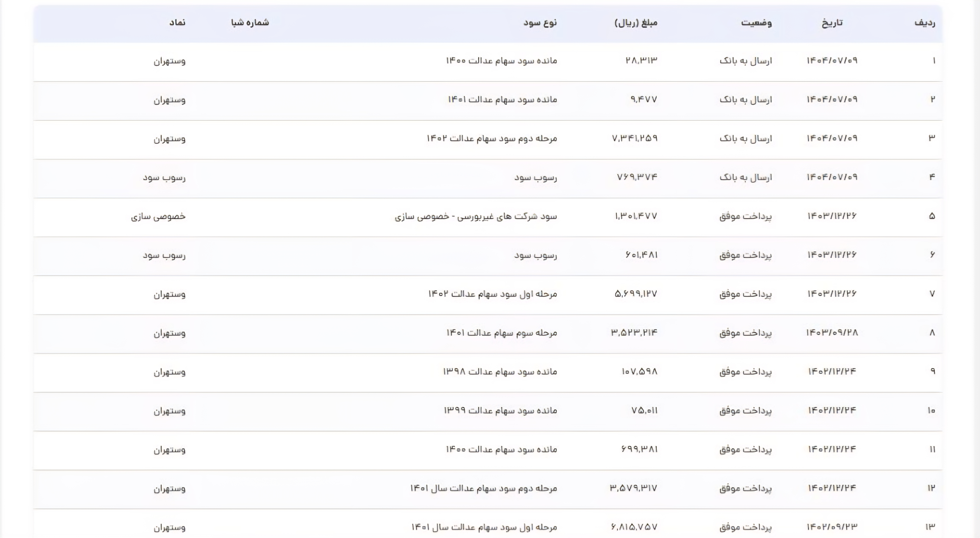Click the نوع سود column header
The image size is (980, 538).
(x=540, y=23)
